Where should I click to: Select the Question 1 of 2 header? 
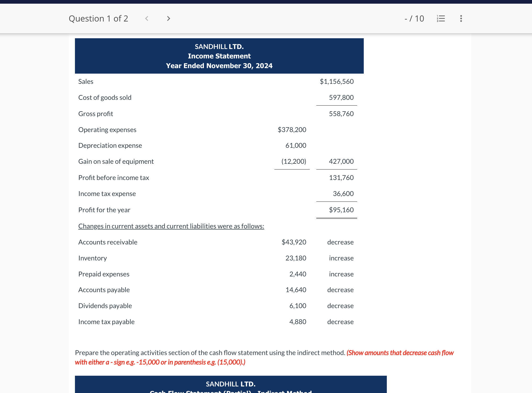pos(99,18)
